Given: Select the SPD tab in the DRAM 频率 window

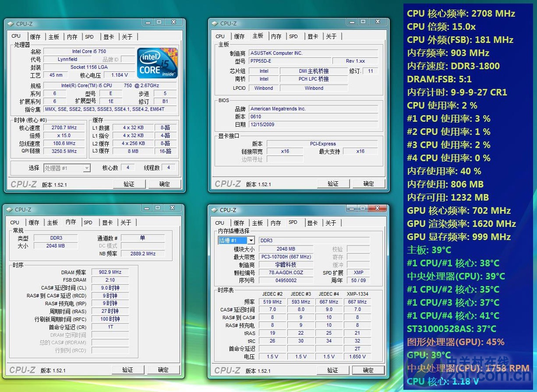Looking at the screenshot, I should point(88,222).
